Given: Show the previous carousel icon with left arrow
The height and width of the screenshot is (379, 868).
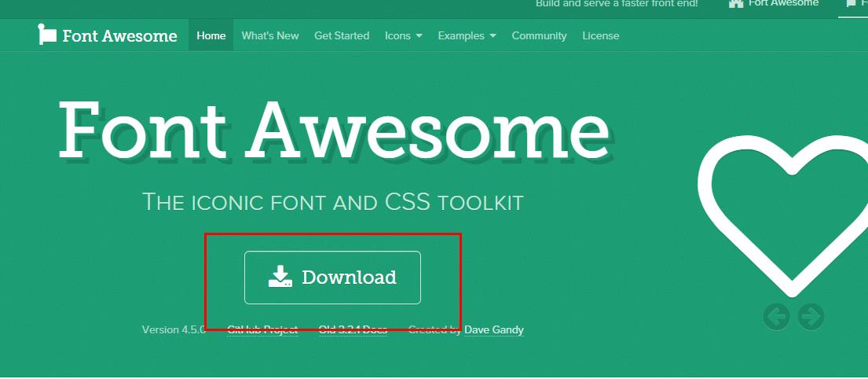Looking at the screenshot, I should point(777,317).
